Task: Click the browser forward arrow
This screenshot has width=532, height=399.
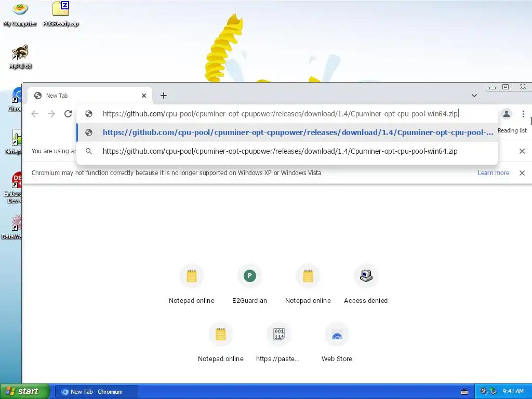Action: (x=51, y=114)
